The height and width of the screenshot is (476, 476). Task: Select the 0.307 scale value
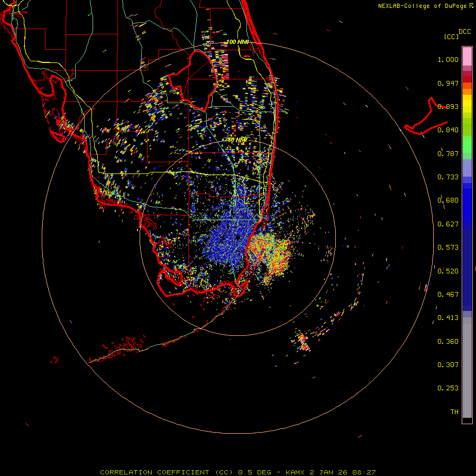point(448,365)
